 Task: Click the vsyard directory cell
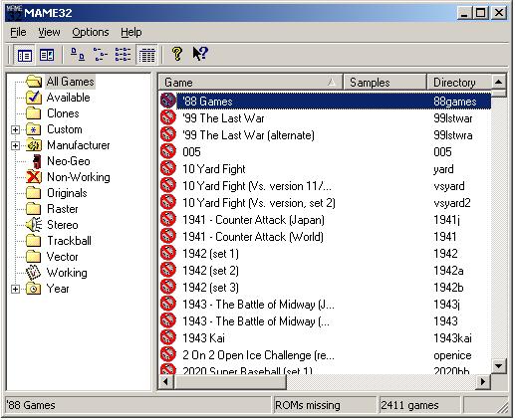(x=449, y=186)
